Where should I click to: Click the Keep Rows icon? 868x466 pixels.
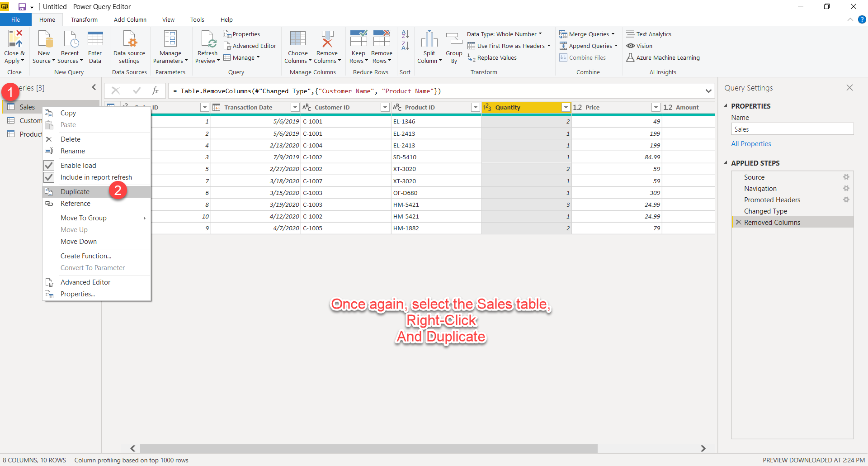point(359,39)
